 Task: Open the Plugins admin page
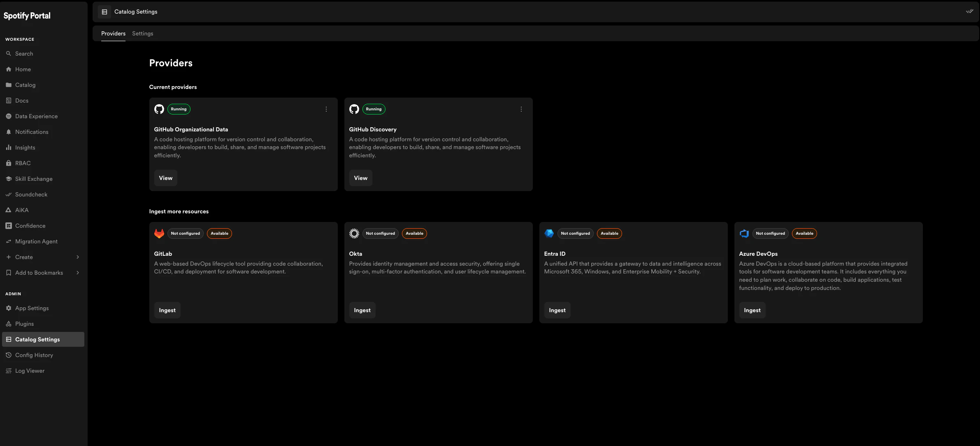point(43,324)
